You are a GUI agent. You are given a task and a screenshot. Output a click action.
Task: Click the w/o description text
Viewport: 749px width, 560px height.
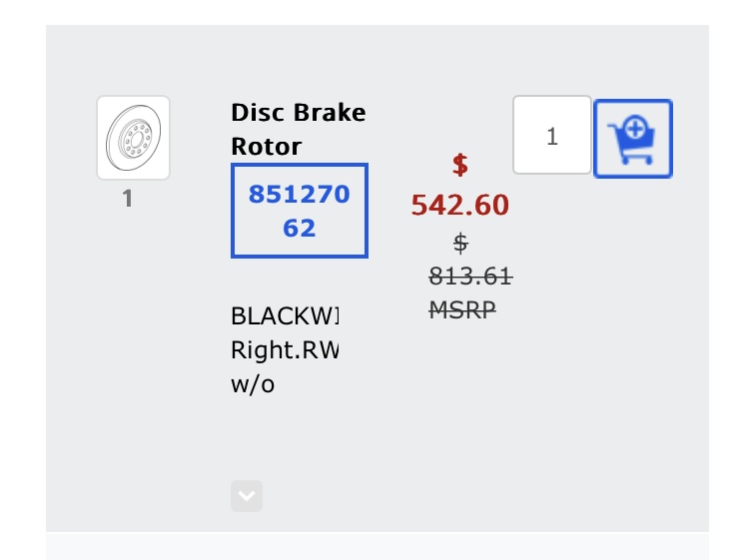click(253, 384)
